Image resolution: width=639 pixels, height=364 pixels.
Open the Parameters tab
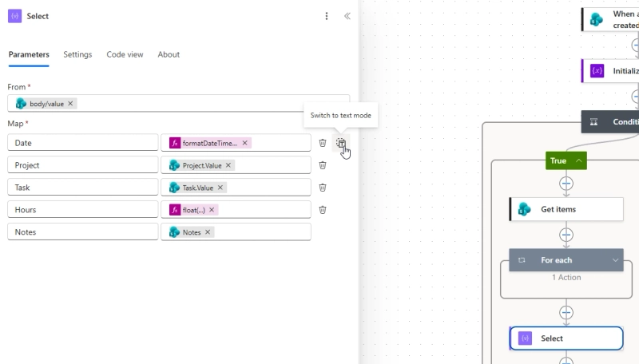[29, 54]
